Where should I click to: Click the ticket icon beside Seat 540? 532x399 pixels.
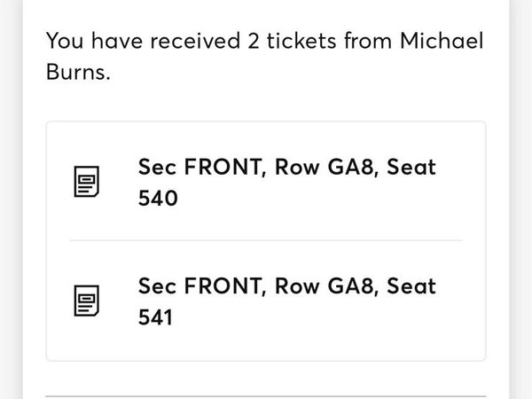[87, 182]
